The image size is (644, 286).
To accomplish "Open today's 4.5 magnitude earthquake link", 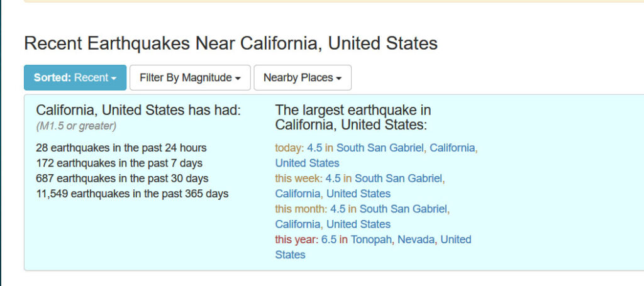I will [314, 148].
